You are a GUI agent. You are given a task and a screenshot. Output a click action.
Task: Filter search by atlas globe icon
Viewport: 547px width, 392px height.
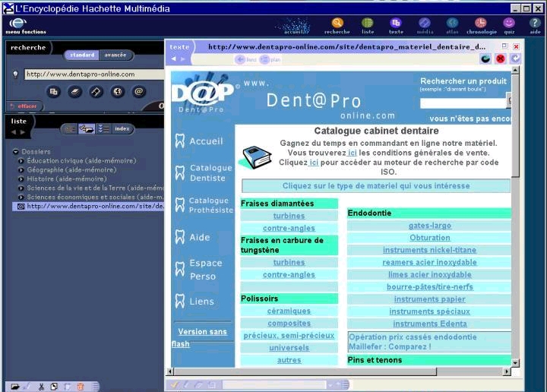click(118, 92)
